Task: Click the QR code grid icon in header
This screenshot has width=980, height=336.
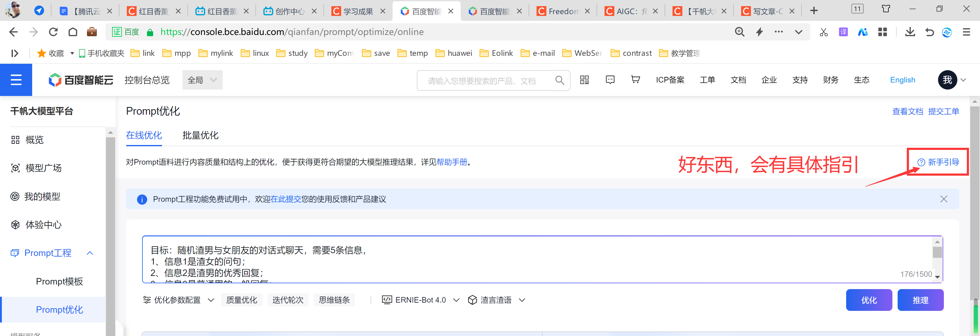Action: 584,80
